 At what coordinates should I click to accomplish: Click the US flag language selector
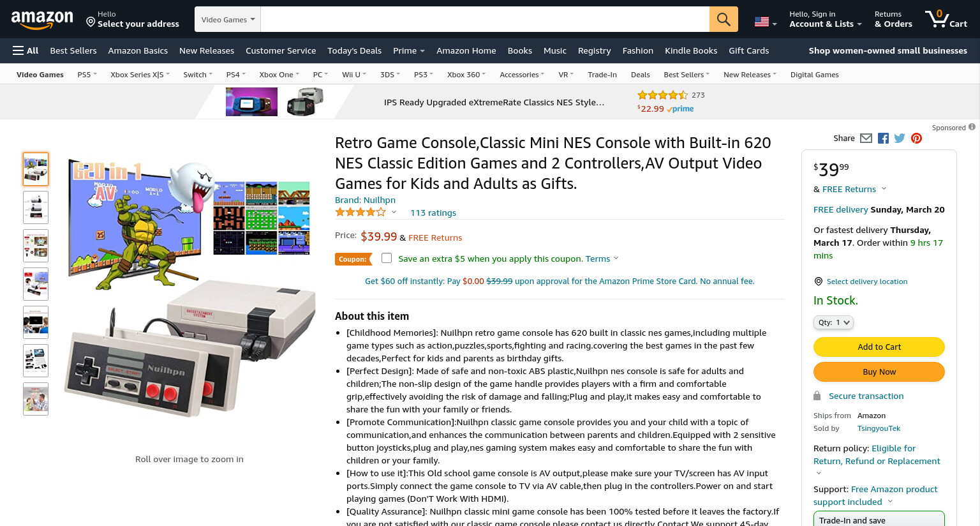(x=766, y=22)
